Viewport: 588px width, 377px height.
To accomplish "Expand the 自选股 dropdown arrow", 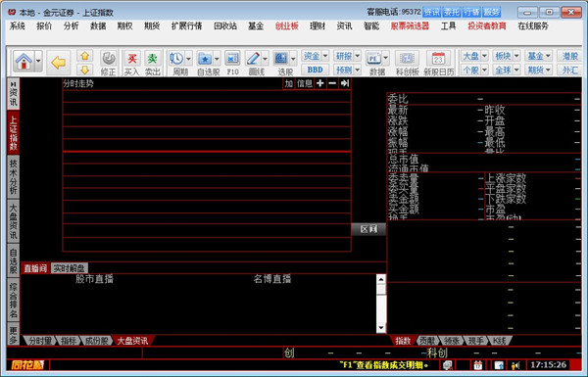I will point(217,59).
